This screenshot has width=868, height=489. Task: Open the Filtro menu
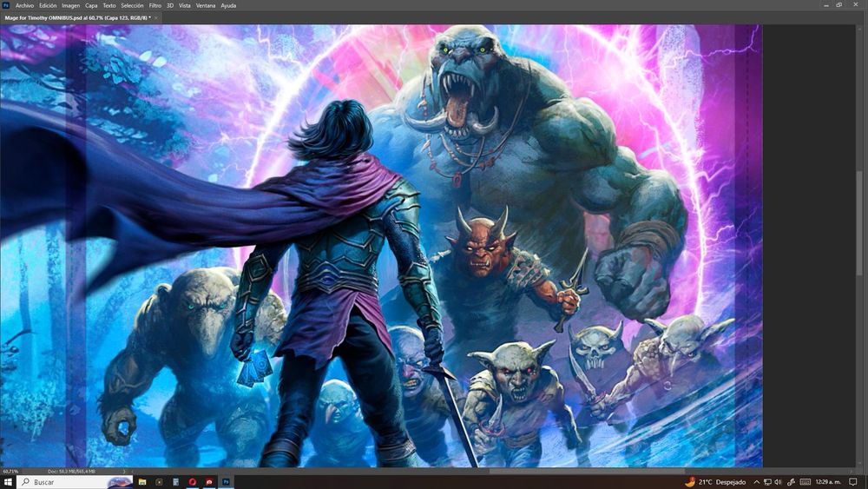point(155,5)
